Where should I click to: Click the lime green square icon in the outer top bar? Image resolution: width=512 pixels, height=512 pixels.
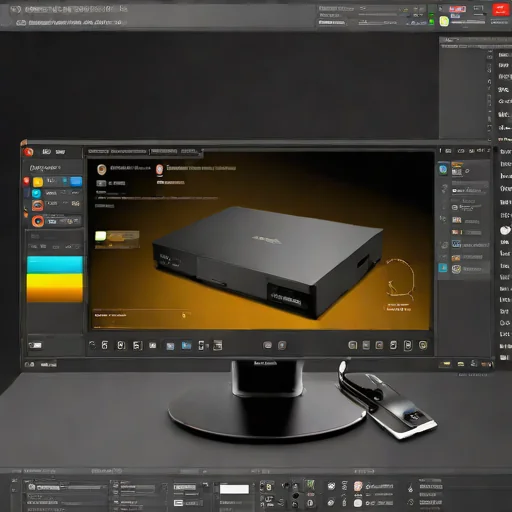pos(444,21)
